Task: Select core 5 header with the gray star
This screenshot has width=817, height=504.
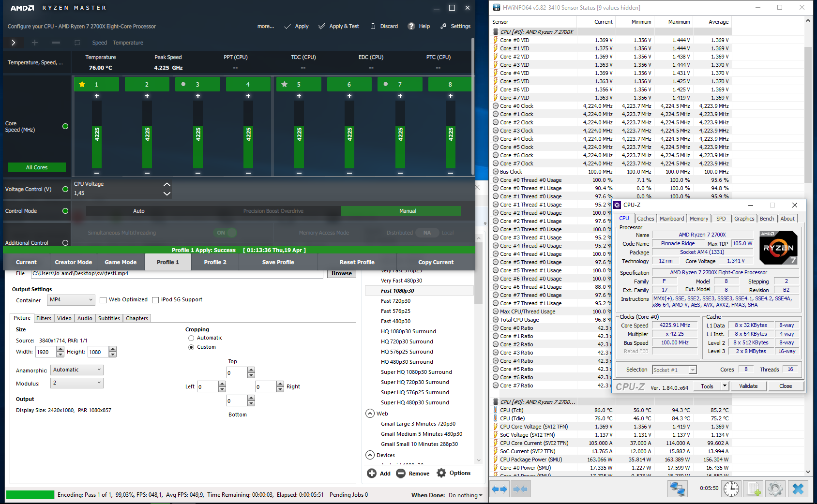Action: [299, 84]
